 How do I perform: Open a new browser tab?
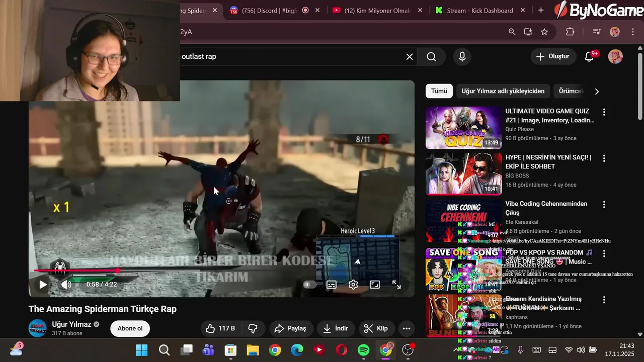point(541,11)
